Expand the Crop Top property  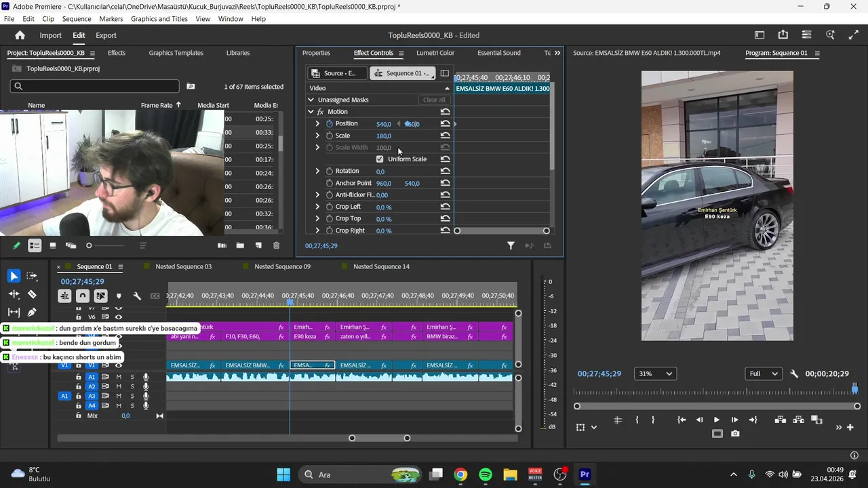click(317, 218)
